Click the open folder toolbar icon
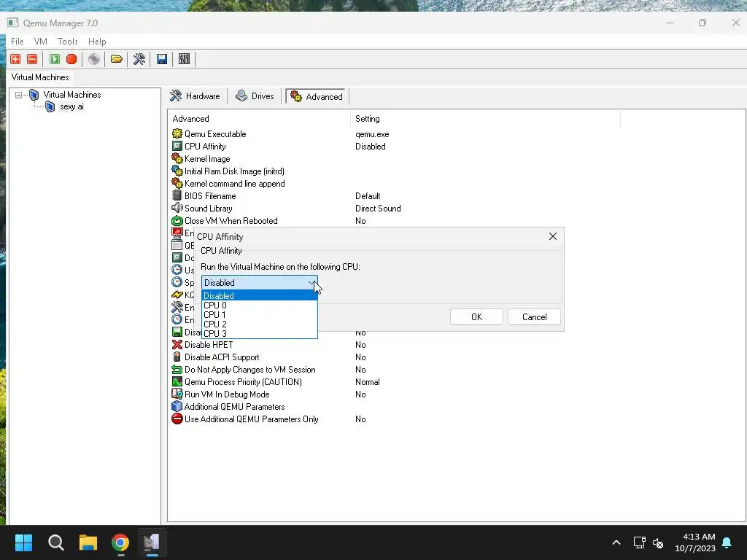This screenshot has height=560, width=747. point(116,59)
